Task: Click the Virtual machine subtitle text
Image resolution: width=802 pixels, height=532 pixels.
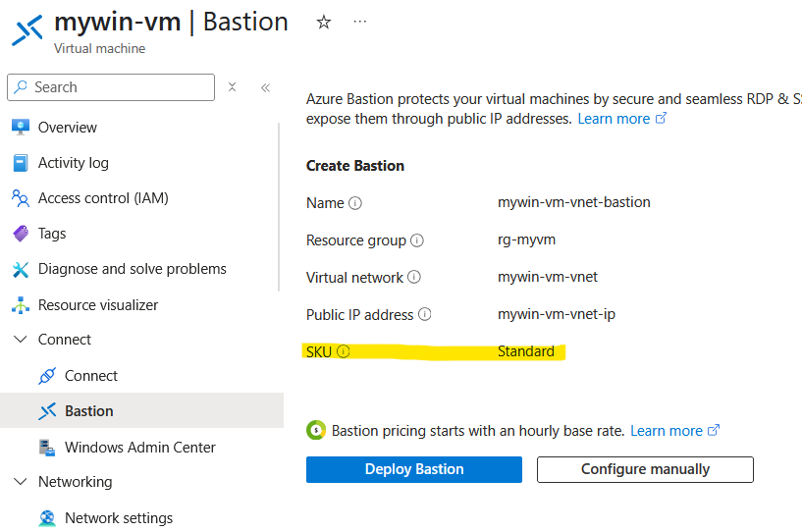Action: (x=100, y=49)
